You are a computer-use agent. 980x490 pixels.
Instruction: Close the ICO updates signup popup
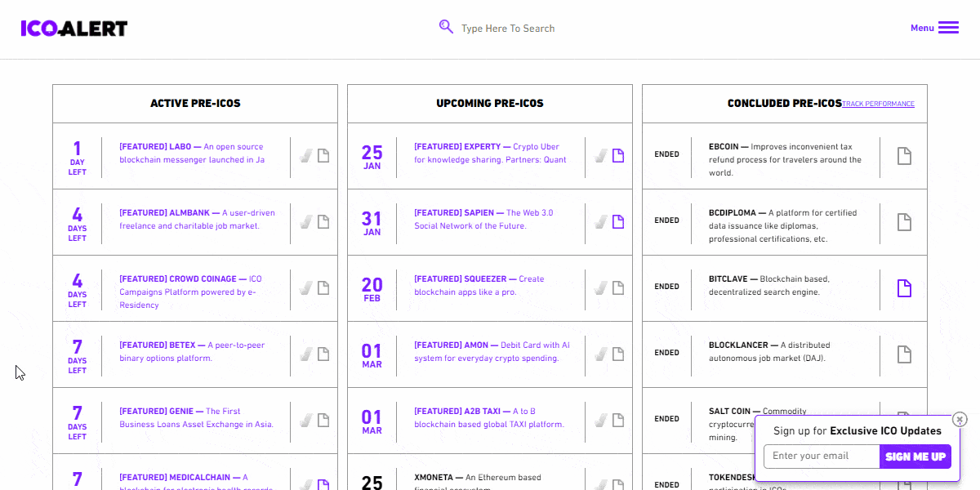(x=960, y=420)
